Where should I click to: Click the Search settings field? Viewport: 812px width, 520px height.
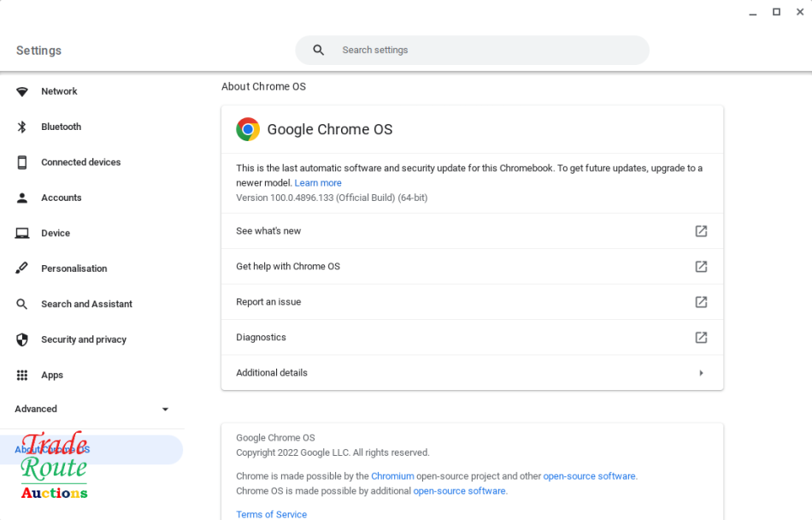point(472,50)
